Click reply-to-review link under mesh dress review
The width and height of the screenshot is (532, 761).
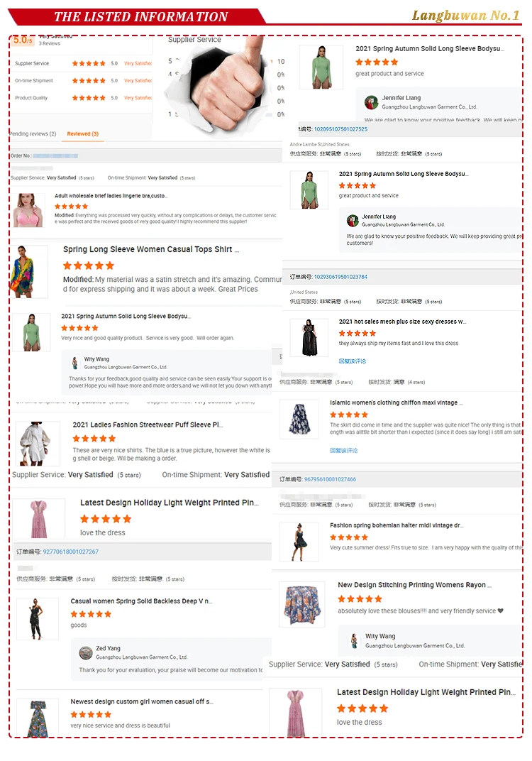pos(352,361)
